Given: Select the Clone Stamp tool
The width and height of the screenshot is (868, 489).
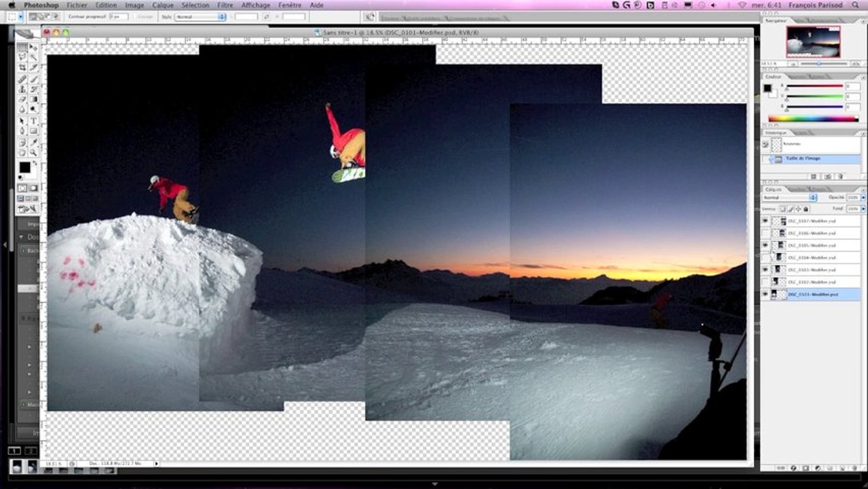Looking at the screenshot, I should [22, 89].
